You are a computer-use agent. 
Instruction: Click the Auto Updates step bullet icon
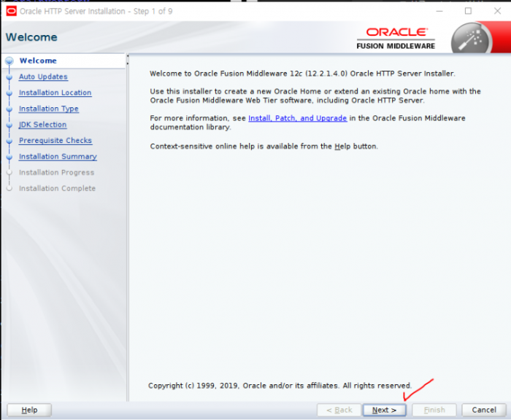(x=9, y=77)
